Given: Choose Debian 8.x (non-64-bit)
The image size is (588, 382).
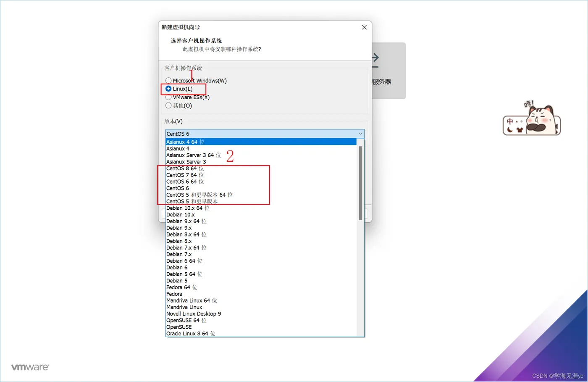Looking at the screenshot, I should coord(261,241).
